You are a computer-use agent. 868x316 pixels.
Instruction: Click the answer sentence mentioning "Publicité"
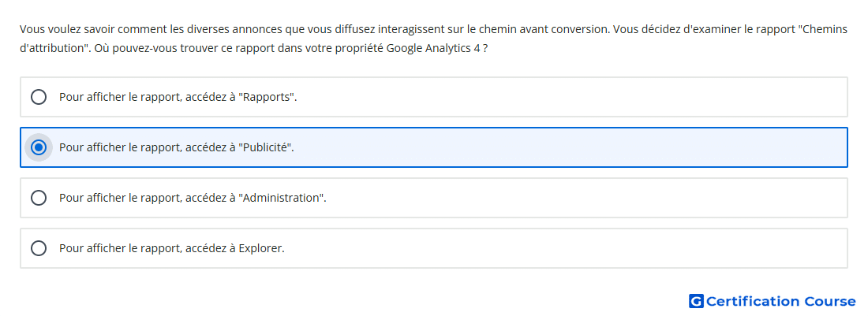pyautogui.click(x=177, y=147)
